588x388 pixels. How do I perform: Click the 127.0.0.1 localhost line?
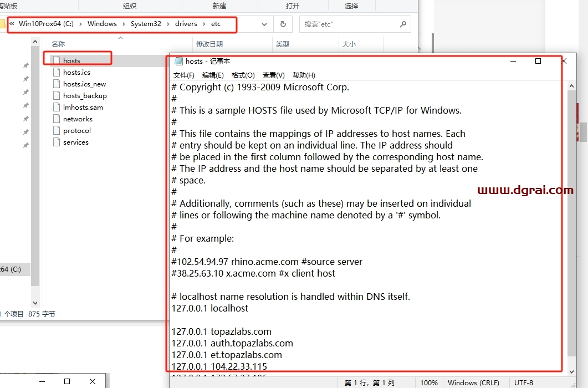(209, 308)
